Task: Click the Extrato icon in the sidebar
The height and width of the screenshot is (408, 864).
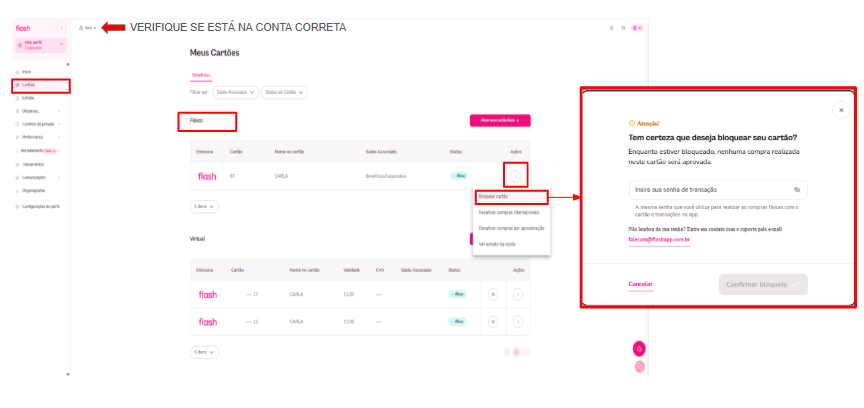Action: pos(17,98)
